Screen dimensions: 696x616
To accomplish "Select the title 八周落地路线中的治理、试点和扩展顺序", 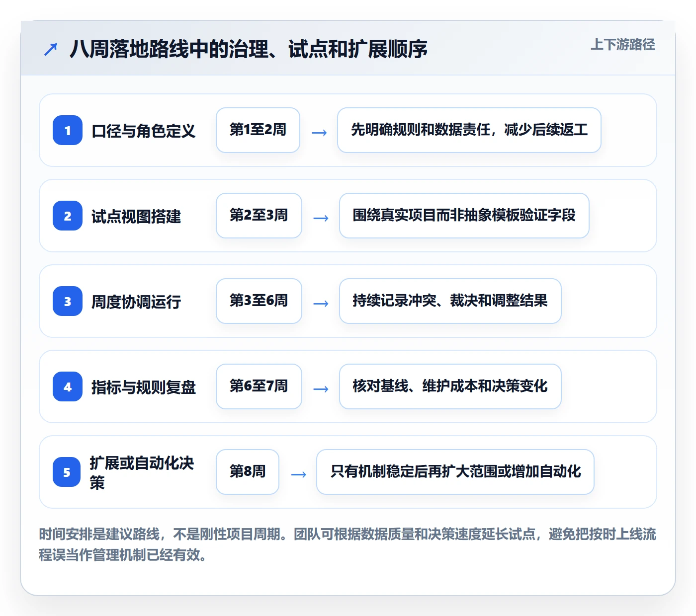I will (249, 49).
